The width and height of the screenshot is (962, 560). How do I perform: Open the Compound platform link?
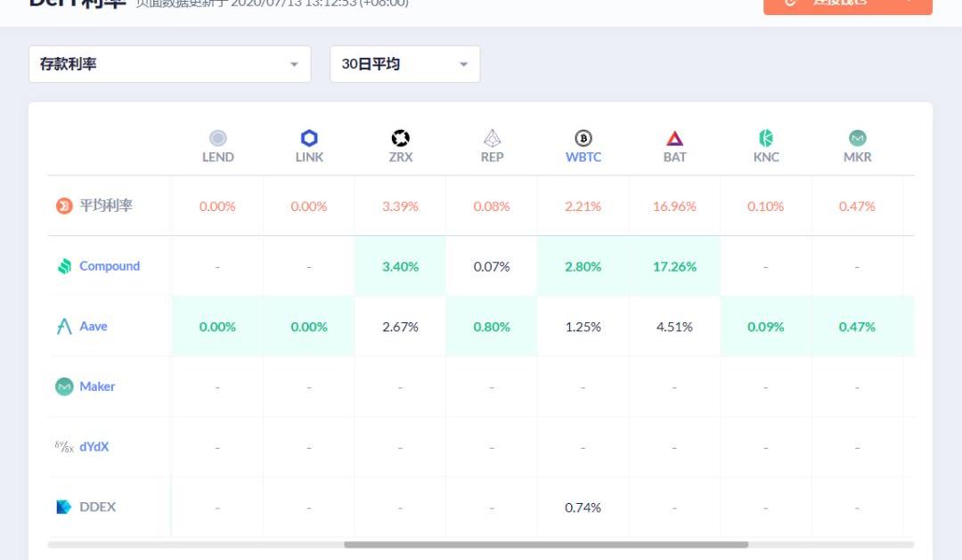coord(109,266)
